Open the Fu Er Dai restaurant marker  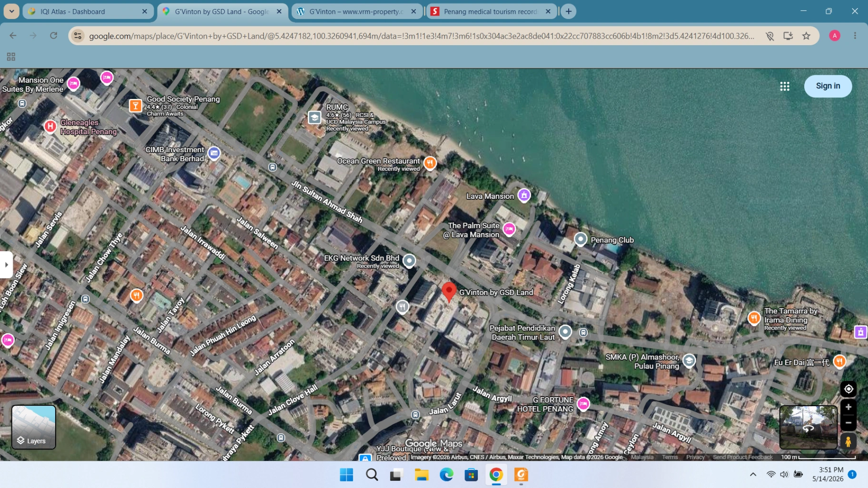[839, 361]
